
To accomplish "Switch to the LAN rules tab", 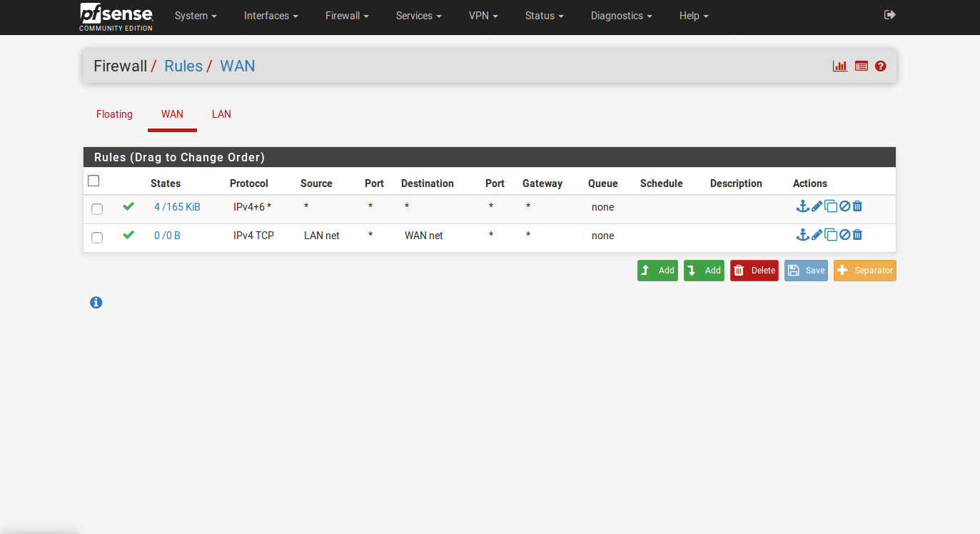I will 221,114.
